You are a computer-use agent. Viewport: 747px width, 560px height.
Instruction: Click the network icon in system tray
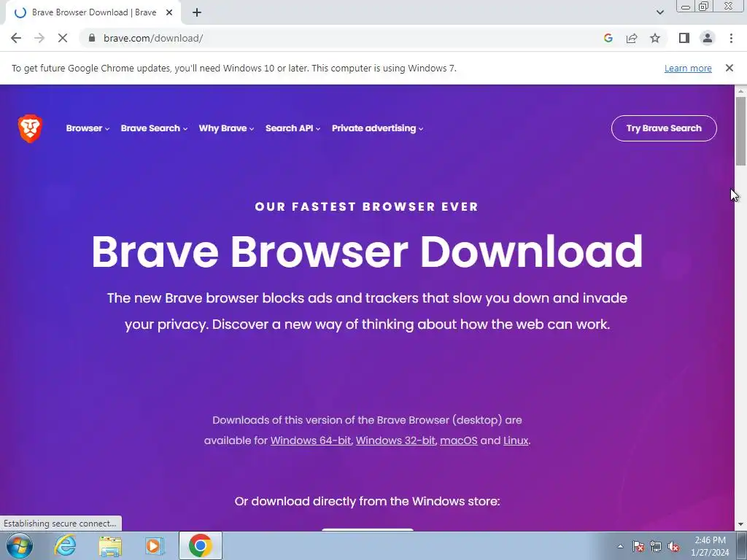(656, 546)
